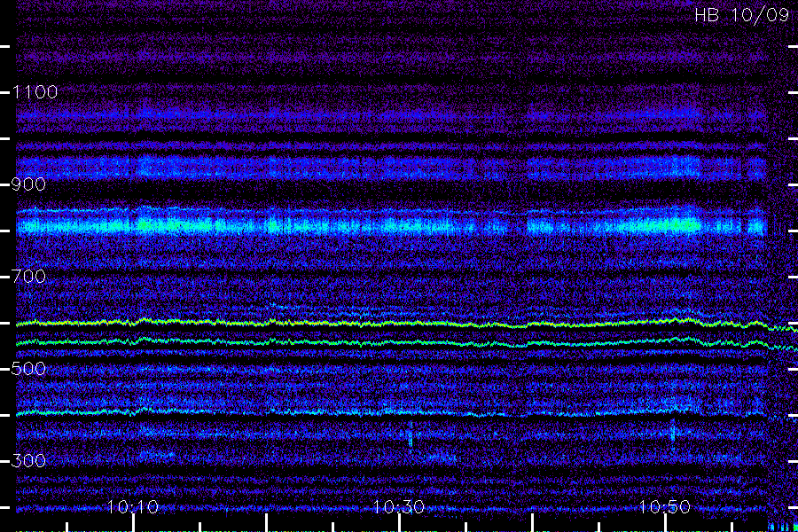Click the 10:30 time axis label
The image size is (798, 532).
click(399, 506)
